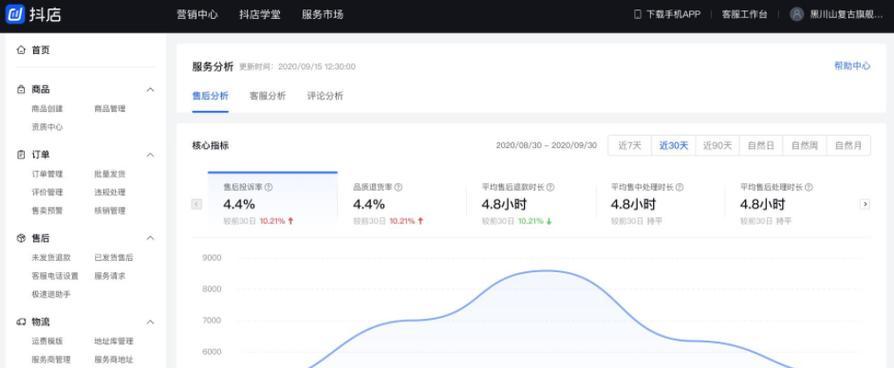The image size is (894, 368).
Task: Open 客服电话设置 in the sidebar
Action: [55, 276]
